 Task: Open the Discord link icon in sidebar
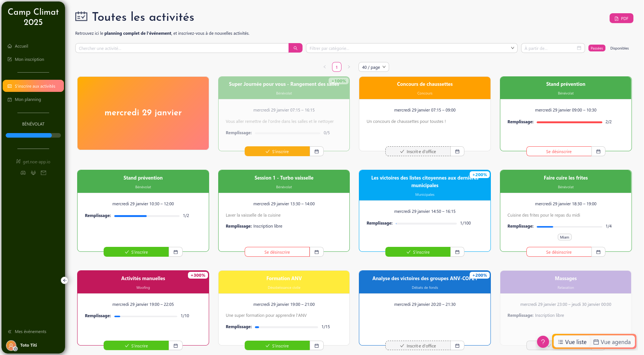point(23,173)
